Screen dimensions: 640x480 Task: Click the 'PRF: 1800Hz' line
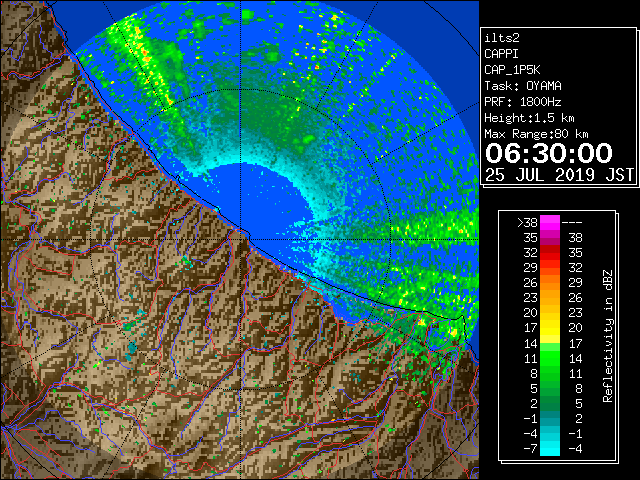point(523,102)
